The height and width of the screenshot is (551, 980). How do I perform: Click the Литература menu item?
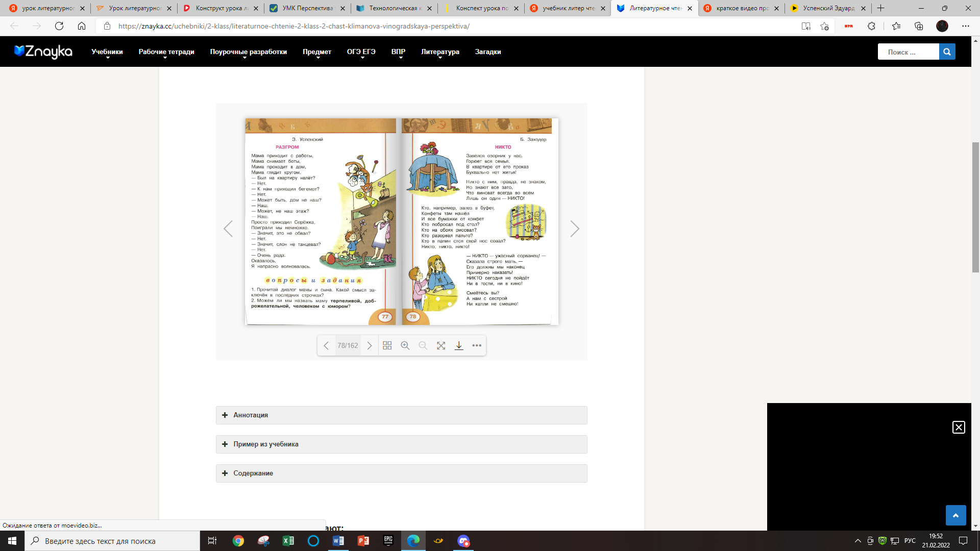pos(440,52)
